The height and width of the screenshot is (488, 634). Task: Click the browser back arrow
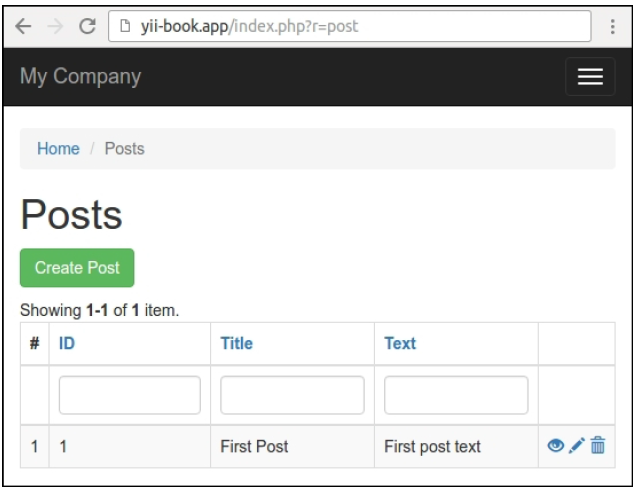22,27
